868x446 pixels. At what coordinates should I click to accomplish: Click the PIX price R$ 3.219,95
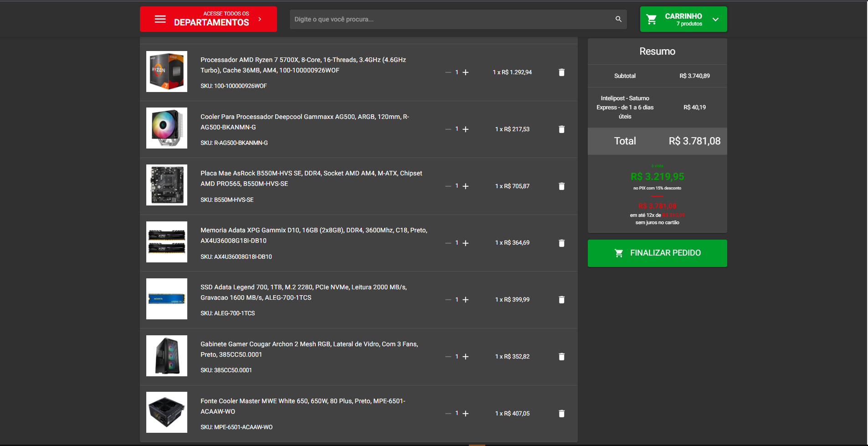[657, 177]
